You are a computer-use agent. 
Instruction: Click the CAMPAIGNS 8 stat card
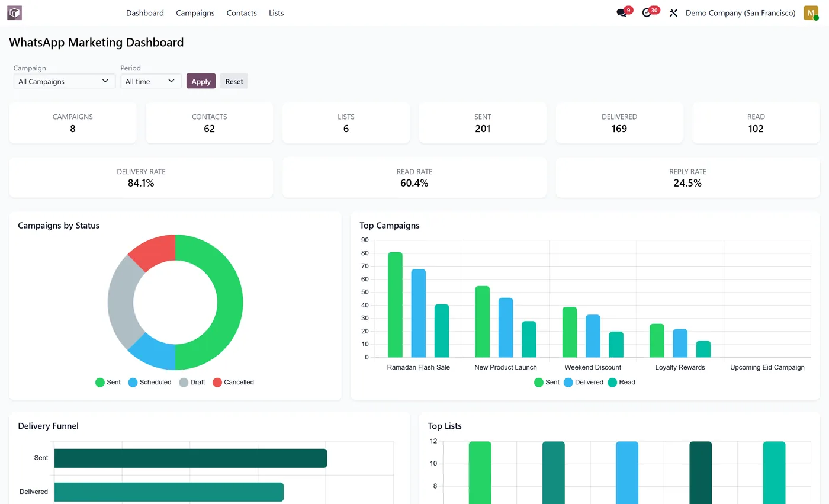coord(73,123)
